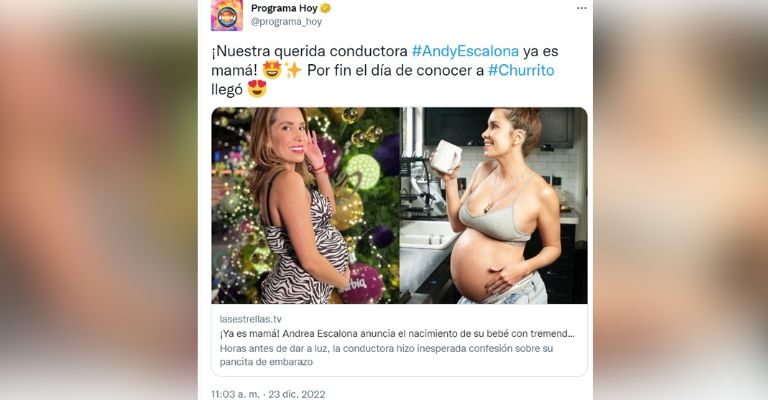Open the tweet timestamp 11:03 a. m.
The height and width of the screenshot is (400, 768).
[236, 394]
